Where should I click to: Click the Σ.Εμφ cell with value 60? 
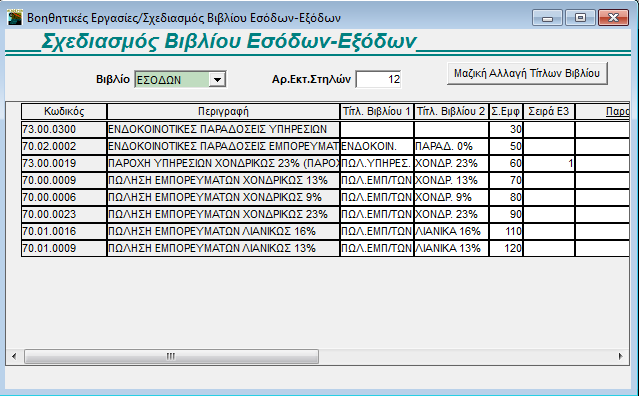coord(506,163)
